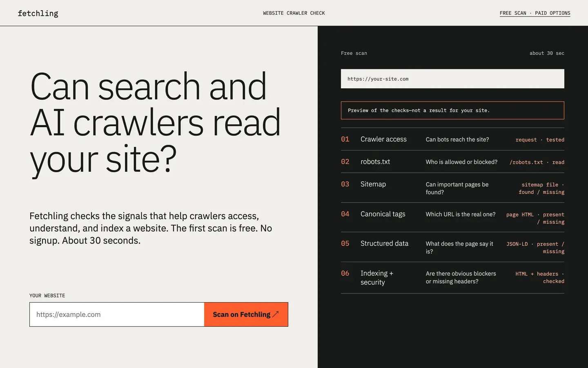Select the Structured data check title
This screenshot has width=588, height=368.
[384, 244]
